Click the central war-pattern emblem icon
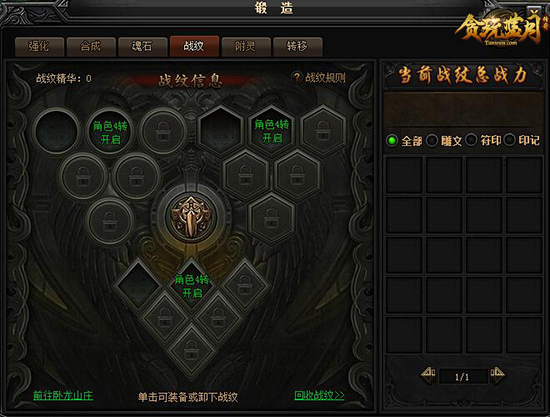550x417 pixels. click(191, 216)
